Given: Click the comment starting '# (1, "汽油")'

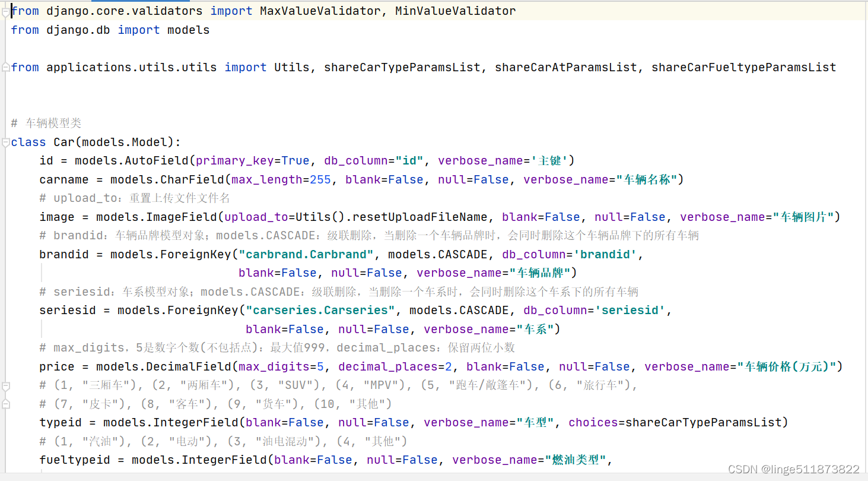Looking at the screenshot, I should click(223, 441).
